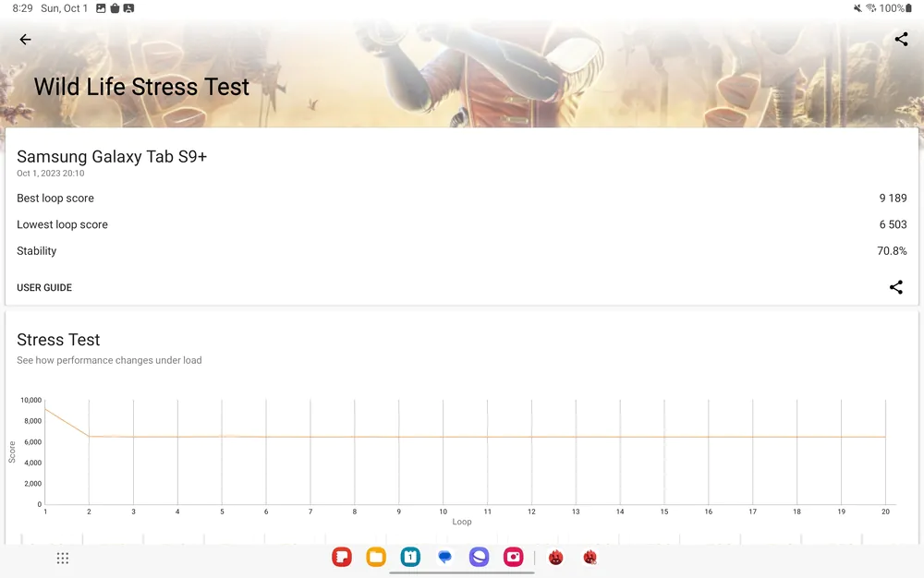The height and width of the screenshot is (578, 924).
Task: Share results via header share icon
Action: coord(901,40)
